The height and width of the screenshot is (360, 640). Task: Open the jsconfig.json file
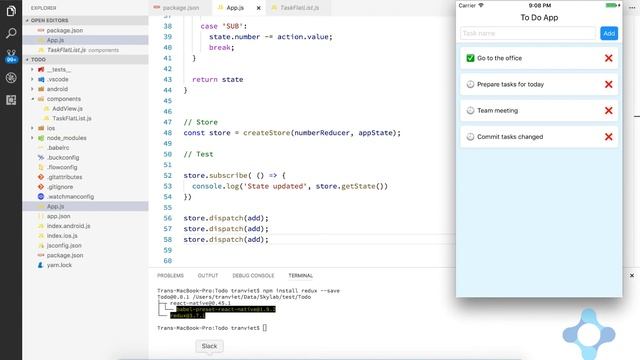point(64,246)
